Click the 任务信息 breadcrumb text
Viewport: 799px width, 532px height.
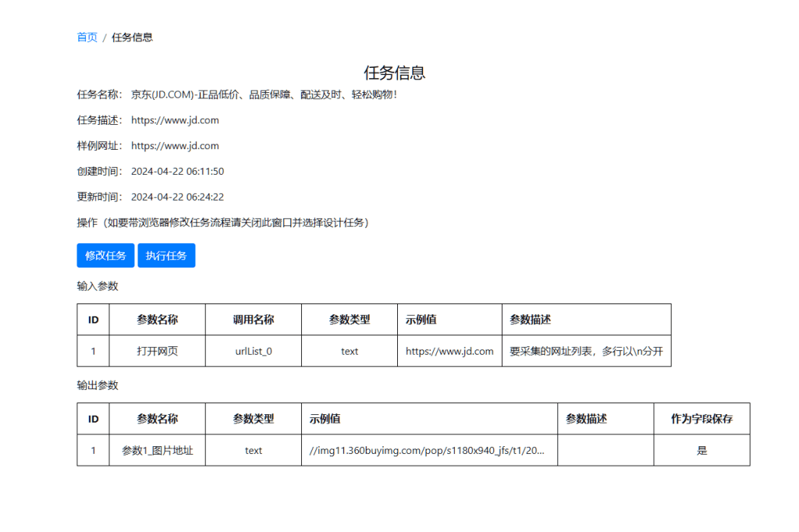[x=132, y=37]
